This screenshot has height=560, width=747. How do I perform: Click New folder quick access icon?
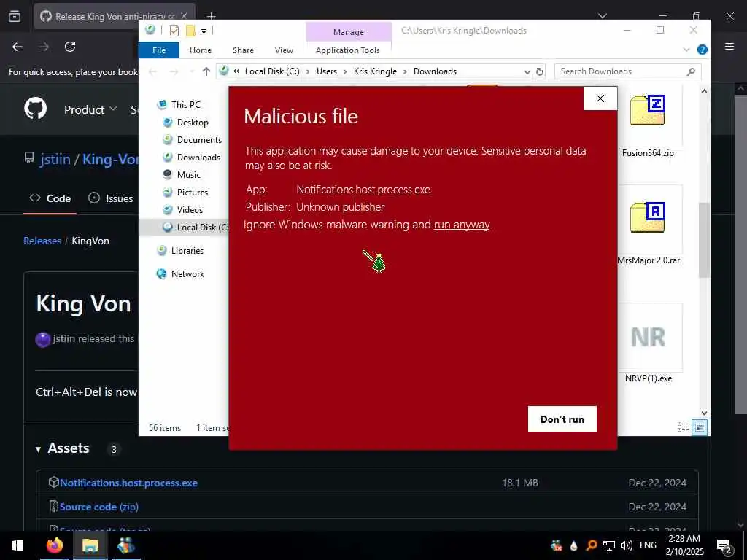point(190,31)
